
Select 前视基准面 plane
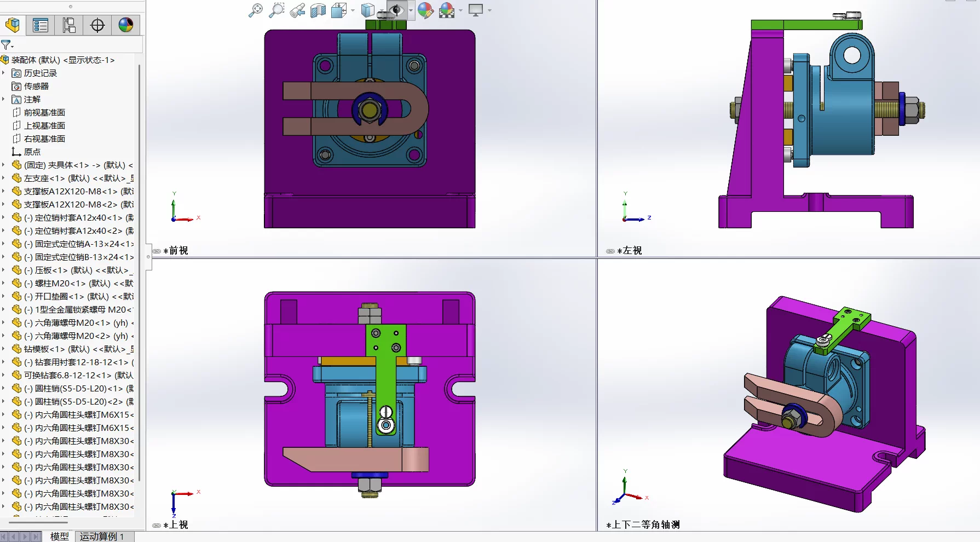38,112
